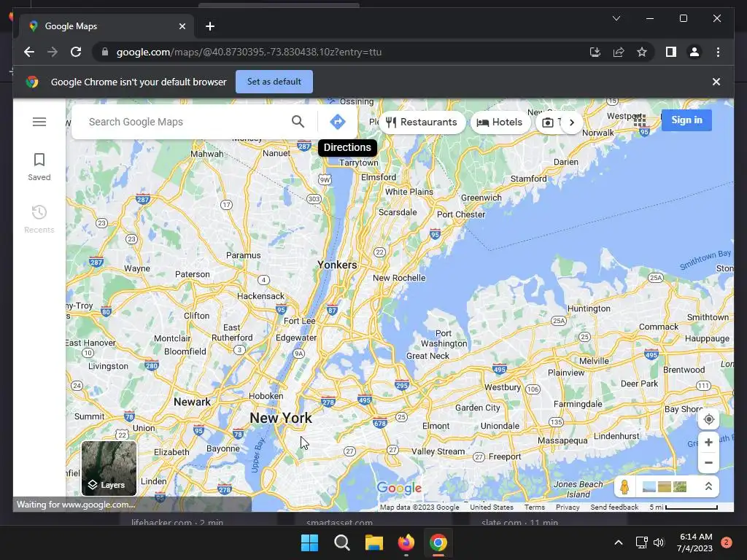Screen dimensions: 747x560
Task: Open volume control in system tray
Action: [x=659, y=542]
